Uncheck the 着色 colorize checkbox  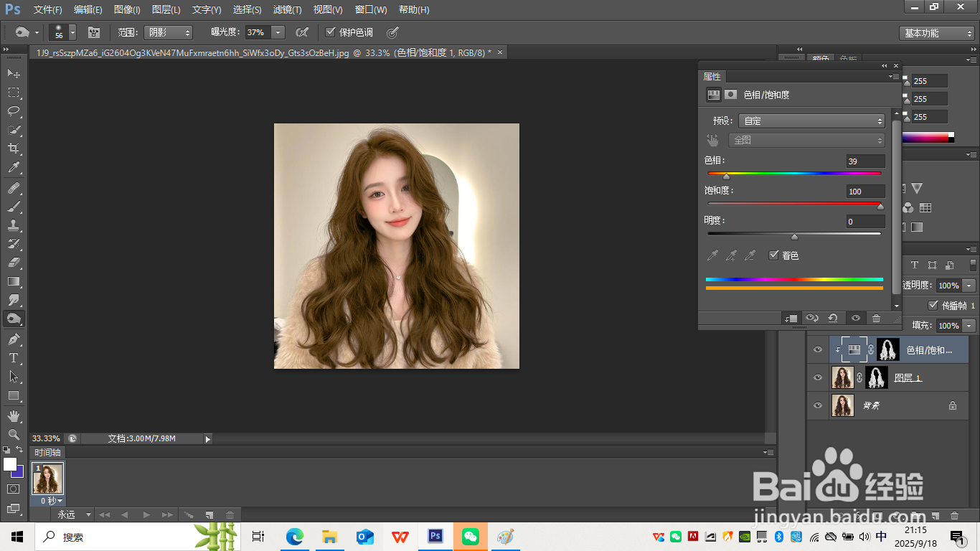pyautogui.click(x=773, y=255)
